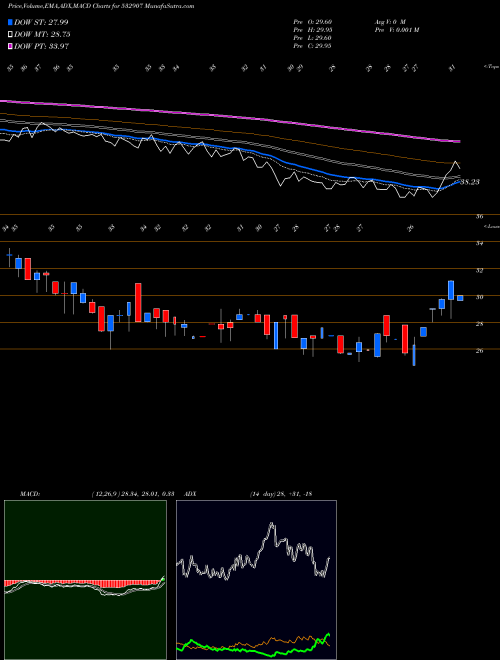Image resolution: width=500 pixels, height=660 pixels.
Task: Click the last blue candlestick near 30
Action: tap(460, 298)
